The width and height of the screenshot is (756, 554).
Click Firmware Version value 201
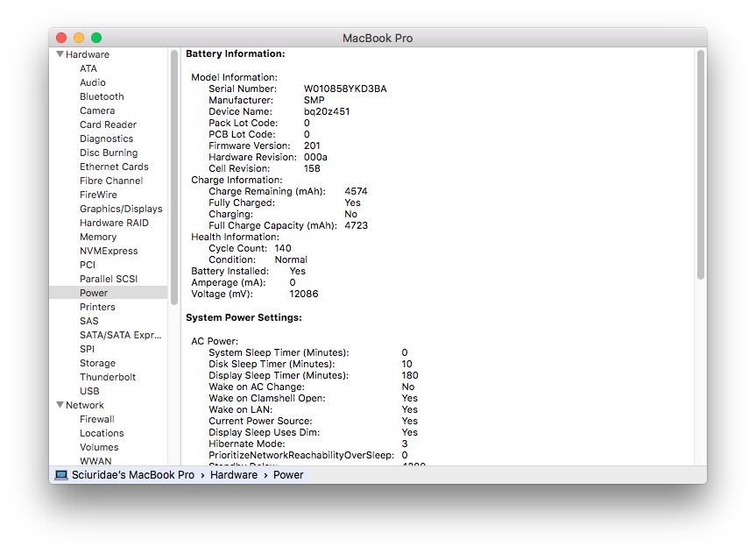tap(312, 146)
